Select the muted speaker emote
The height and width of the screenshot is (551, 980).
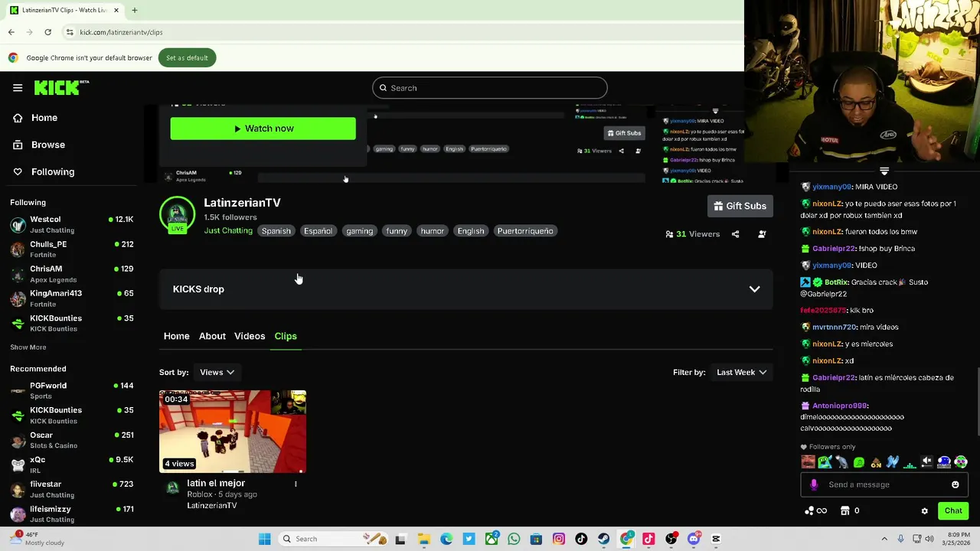926,461
